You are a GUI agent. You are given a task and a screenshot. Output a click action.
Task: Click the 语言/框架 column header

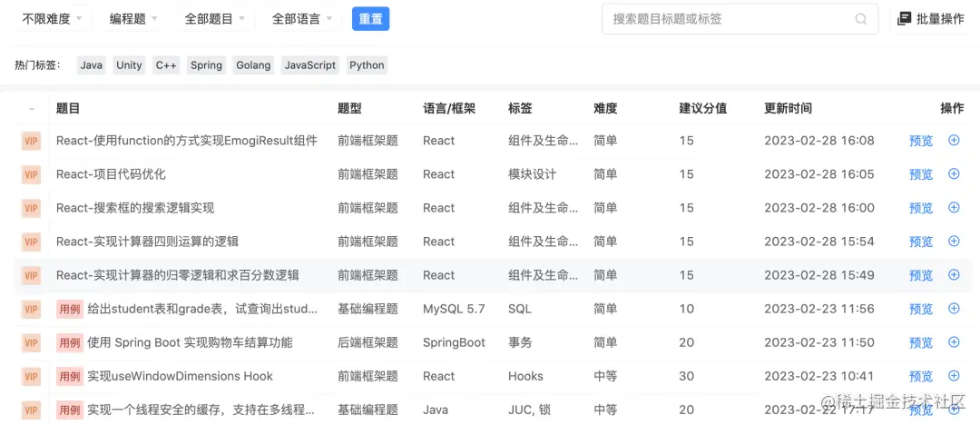(449, 108)
